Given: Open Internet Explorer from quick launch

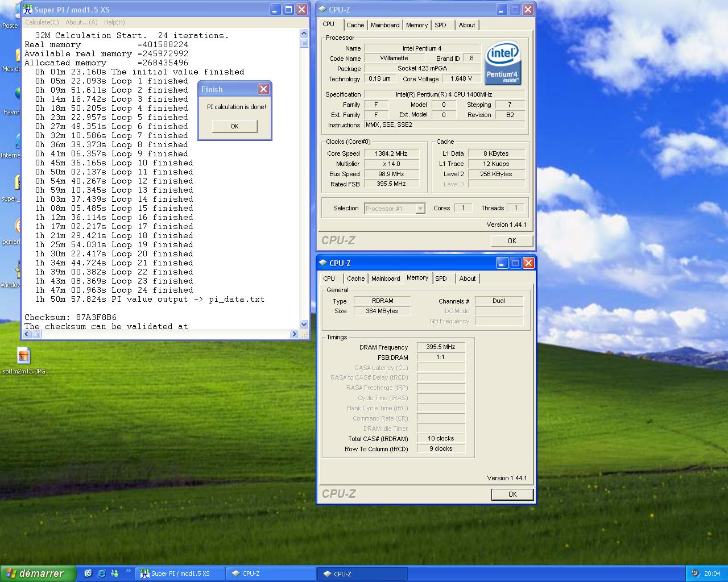Looking at the screenshot, I should click(101, 573).
